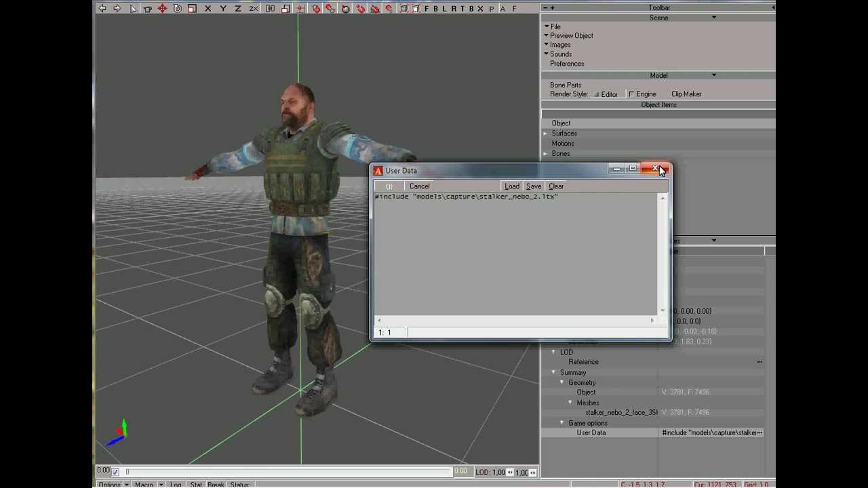868x488 pixels.
Task: Click Bone Parts
Action: [x=566, y=85]
